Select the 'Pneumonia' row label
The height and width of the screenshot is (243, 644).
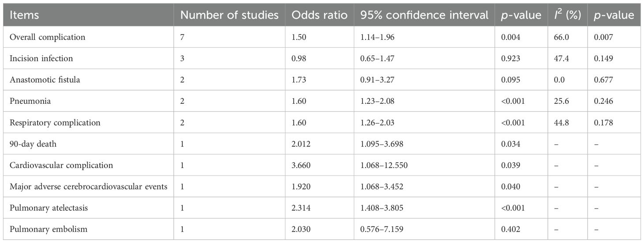(30, 101)
